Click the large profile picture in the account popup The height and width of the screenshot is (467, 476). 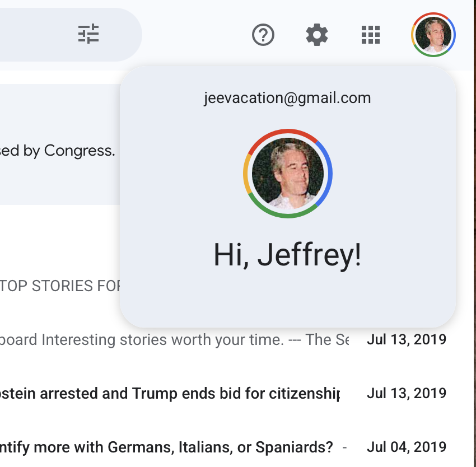click(x=288, y=173)
